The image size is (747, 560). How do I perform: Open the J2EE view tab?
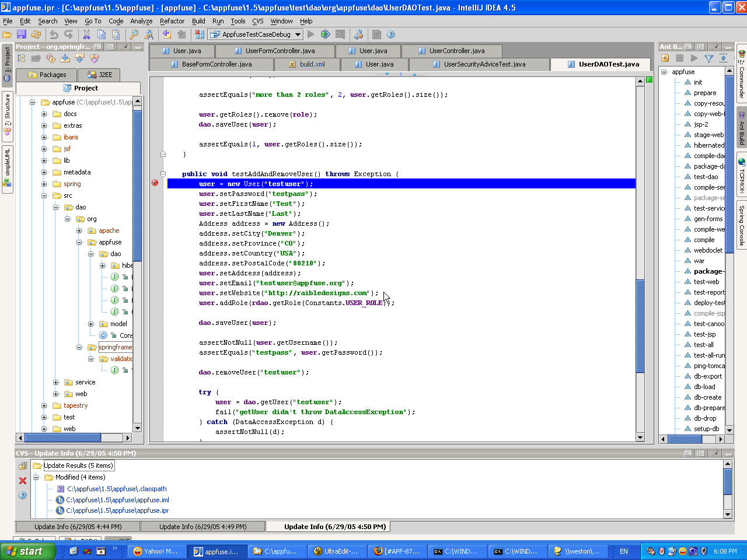(100, 75)
